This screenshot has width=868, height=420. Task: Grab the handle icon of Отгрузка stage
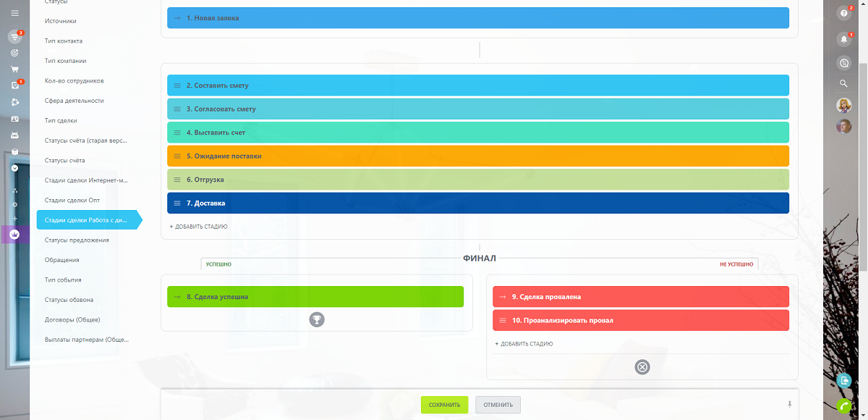click(177, 180)
